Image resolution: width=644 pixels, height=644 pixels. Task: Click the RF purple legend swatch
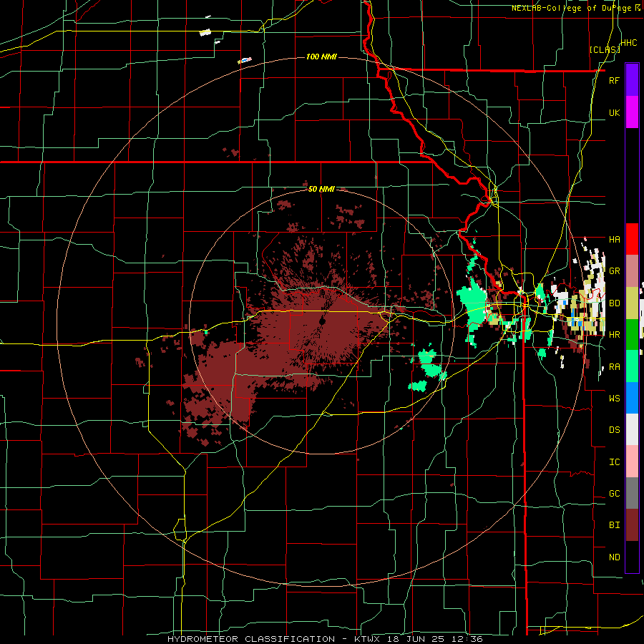pyautogui.click(x=632, y=80)
